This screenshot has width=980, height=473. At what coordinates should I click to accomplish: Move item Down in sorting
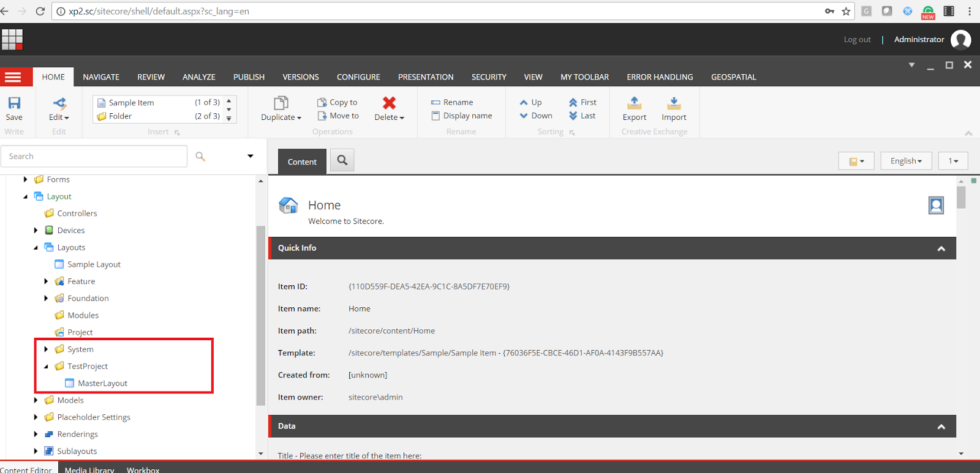[x=536, y=116]
